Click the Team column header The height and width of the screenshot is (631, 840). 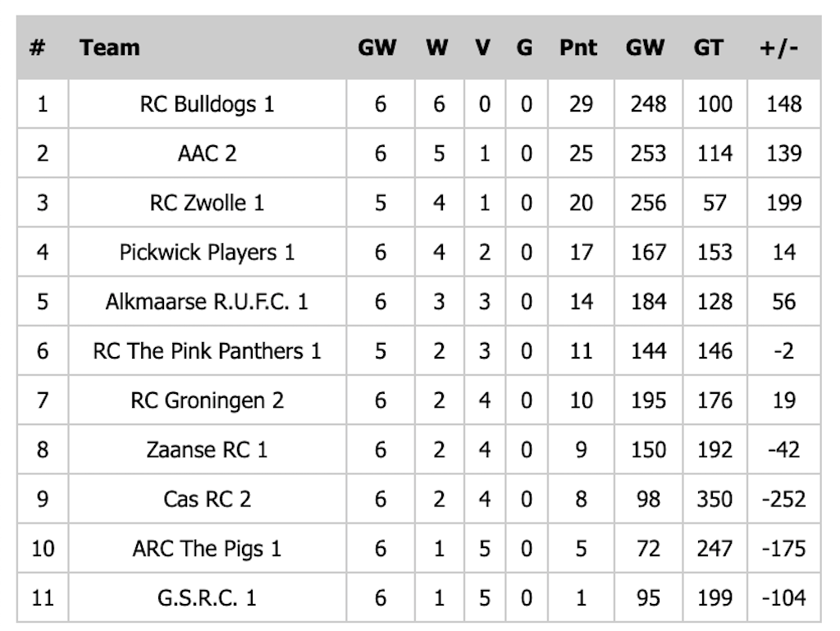(110, 48)
